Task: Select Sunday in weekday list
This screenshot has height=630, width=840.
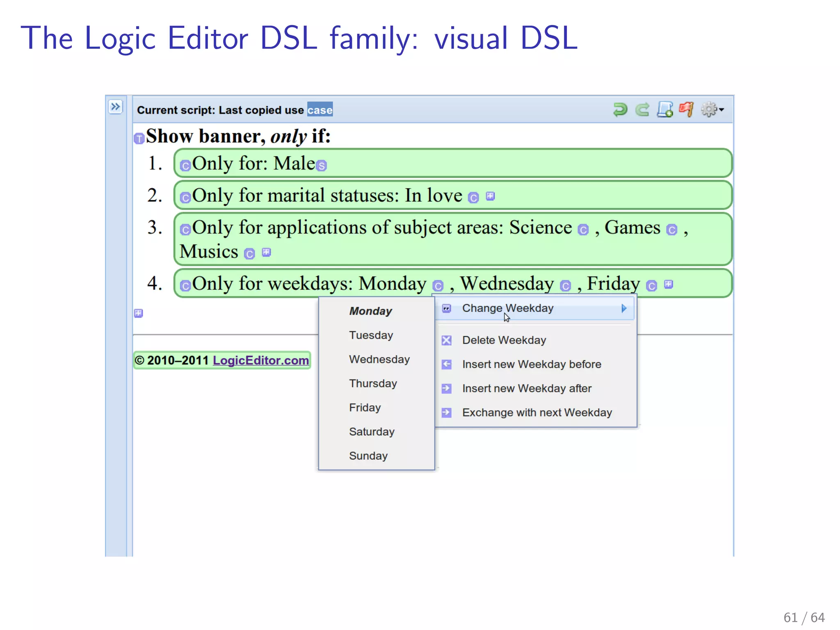Action: pos(368,456)
